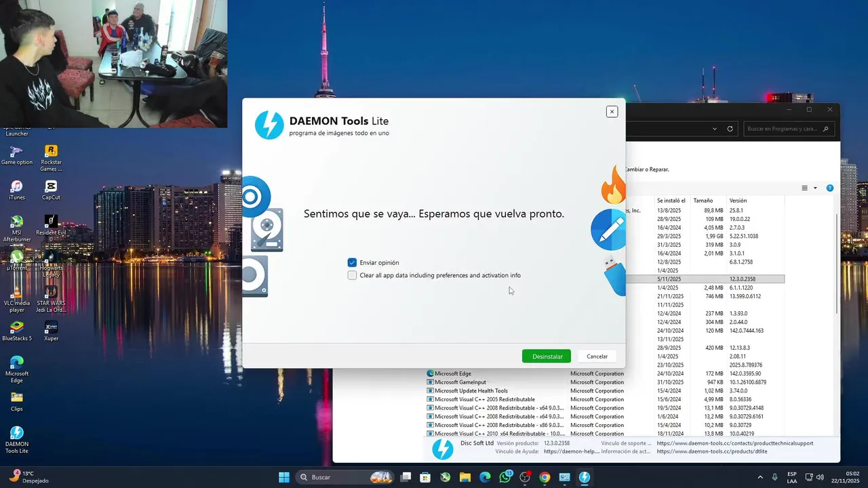
Task: Sort by Se instaló el column
Action: pyautogui.click(x=673, y=201)
